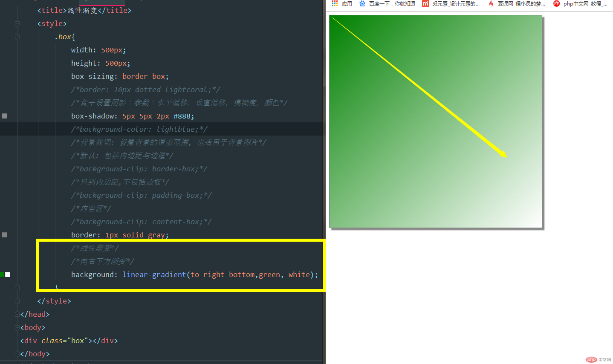Open gray color swatch on box-shadow line
This screenshot has height=364, width=613.
(4, 116)
